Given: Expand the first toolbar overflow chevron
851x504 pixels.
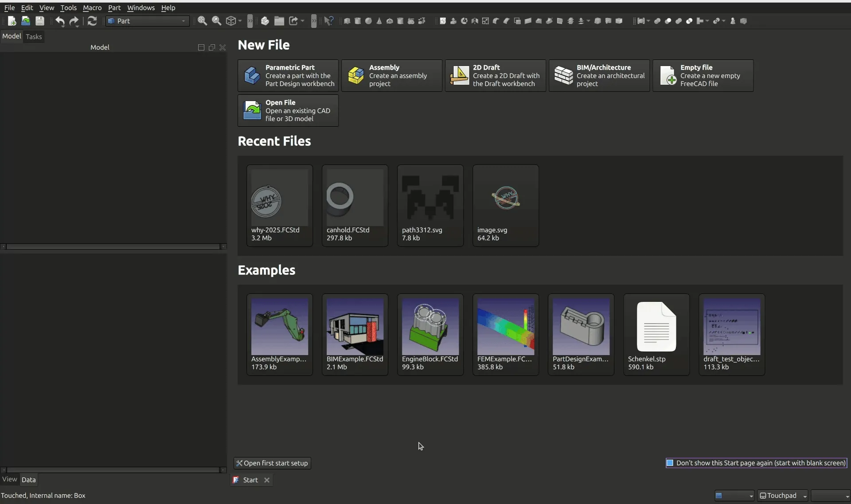Looking at the screenshot, I should point(250,21).
